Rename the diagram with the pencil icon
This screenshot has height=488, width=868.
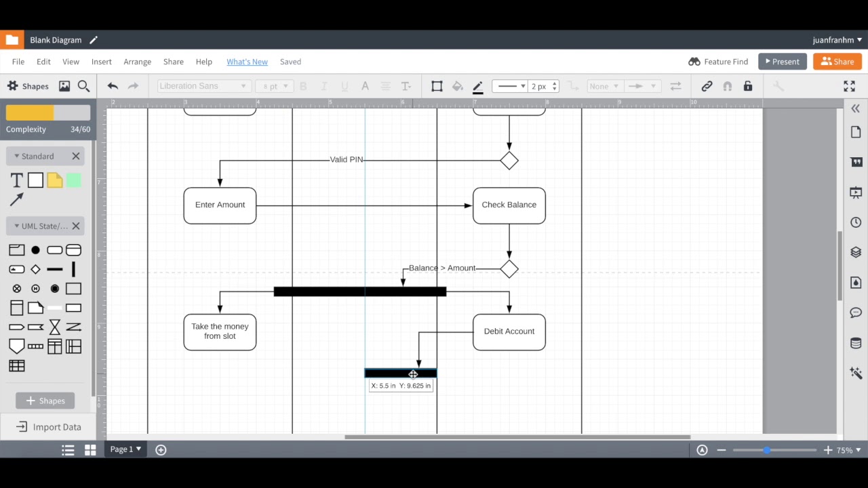tap(94, 40)
